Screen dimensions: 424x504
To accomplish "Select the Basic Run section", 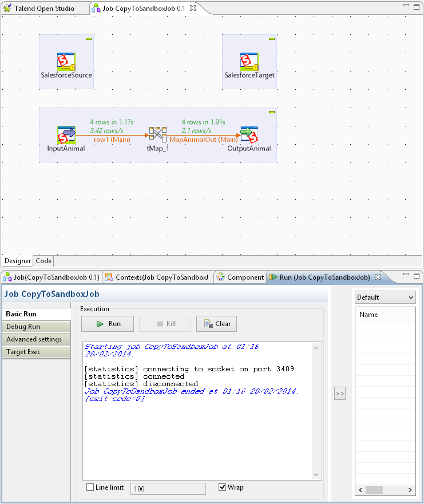I will 36,314.
